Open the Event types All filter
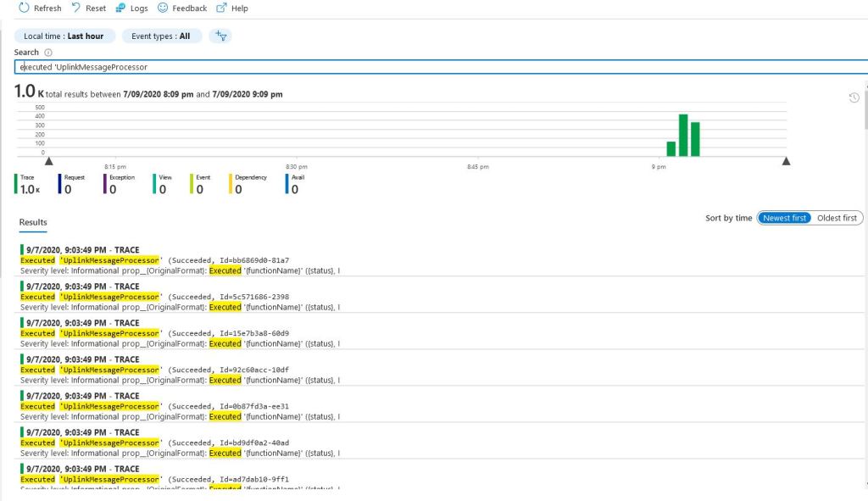This screenshot has height=501, width=868. pyautogui.click(x=161, y=36)
